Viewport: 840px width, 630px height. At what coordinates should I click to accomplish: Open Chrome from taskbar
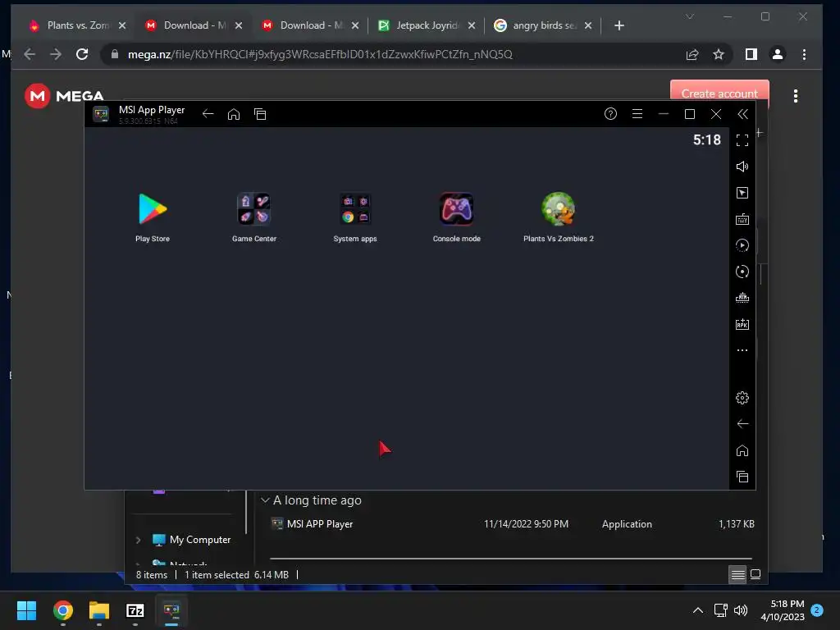click(62, 610)
